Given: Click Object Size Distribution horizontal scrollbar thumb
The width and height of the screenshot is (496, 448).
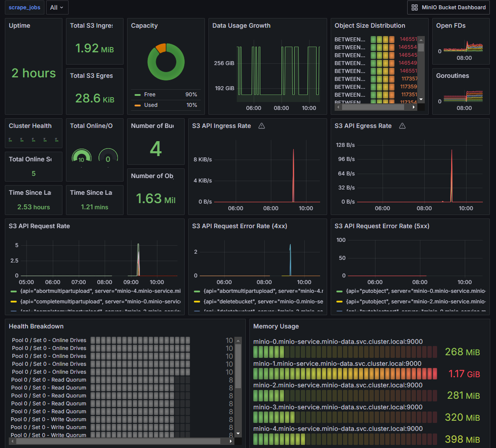Looking at the screenshot, I should click(x=373, y=107).
